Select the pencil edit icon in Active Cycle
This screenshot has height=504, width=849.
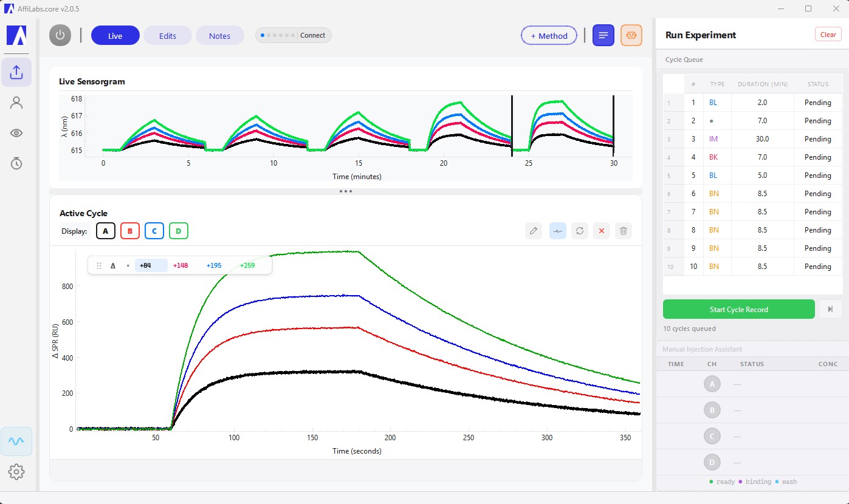[x=533, y=231]
